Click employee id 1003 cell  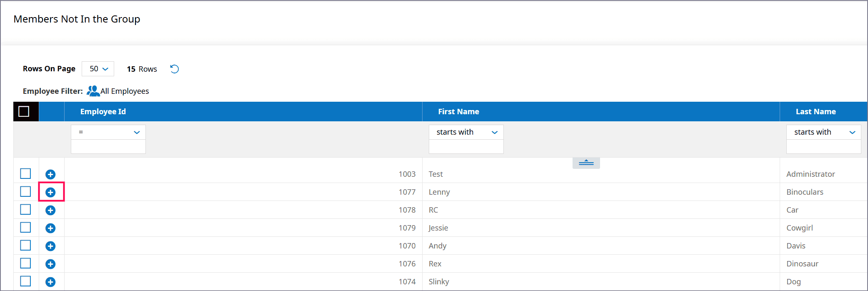(407, 174)
